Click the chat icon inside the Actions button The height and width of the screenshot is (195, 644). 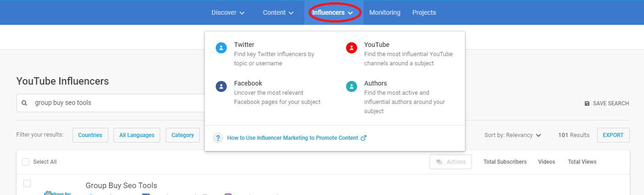point(439,162)
